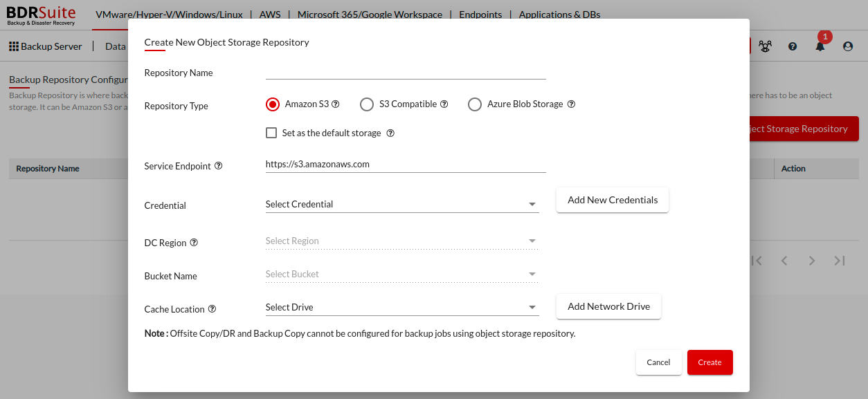Go to last page pagination icon

840,261
